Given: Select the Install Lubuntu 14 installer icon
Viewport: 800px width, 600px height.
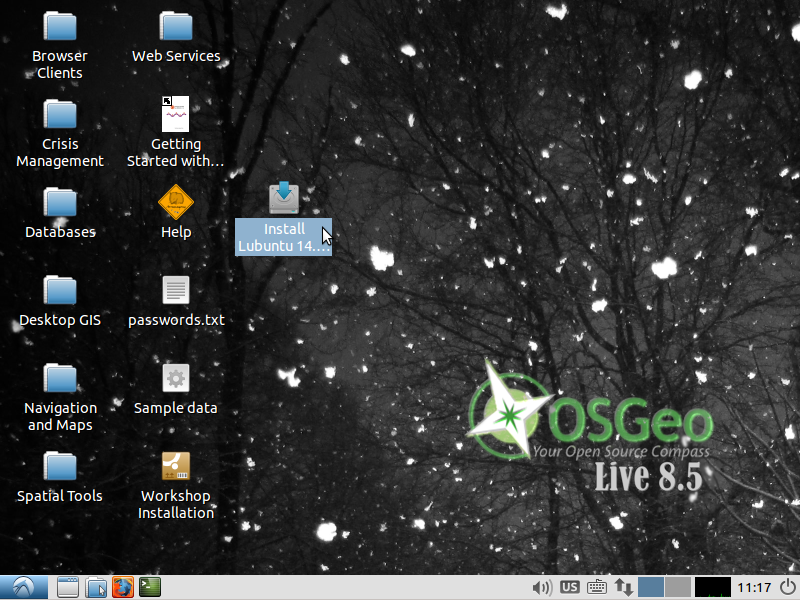Looking at the screenshot, I should (284, 198).
